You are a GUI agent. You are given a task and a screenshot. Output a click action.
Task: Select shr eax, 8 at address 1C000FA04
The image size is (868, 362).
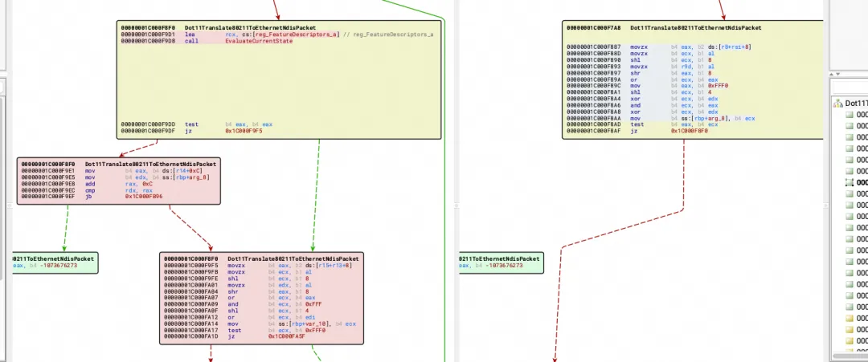pyautogui.click(x=235, y=291)
